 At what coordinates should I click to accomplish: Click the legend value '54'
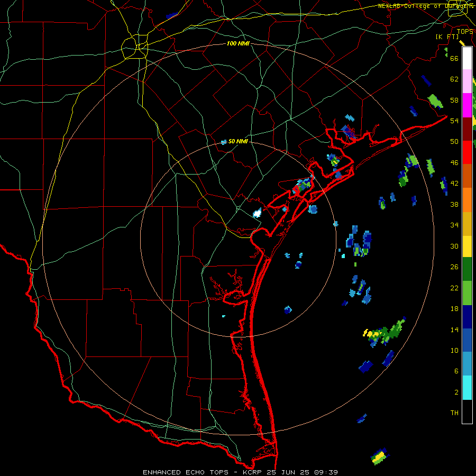click(454, 121)
